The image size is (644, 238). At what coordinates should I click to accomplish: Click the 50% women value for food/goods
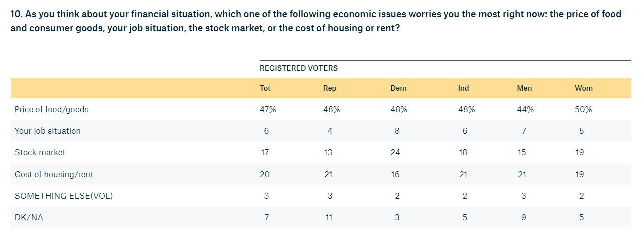click(584, 109)
